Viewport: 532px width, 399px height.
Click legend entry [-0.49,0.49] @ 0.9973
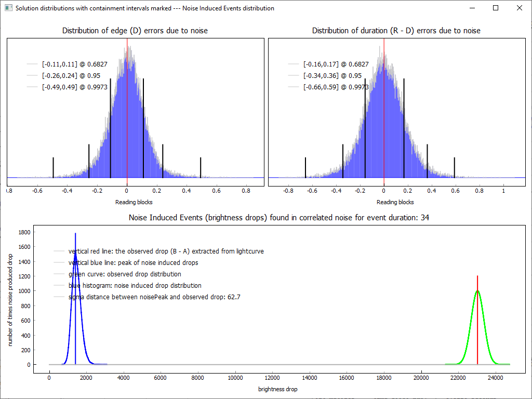74,87
